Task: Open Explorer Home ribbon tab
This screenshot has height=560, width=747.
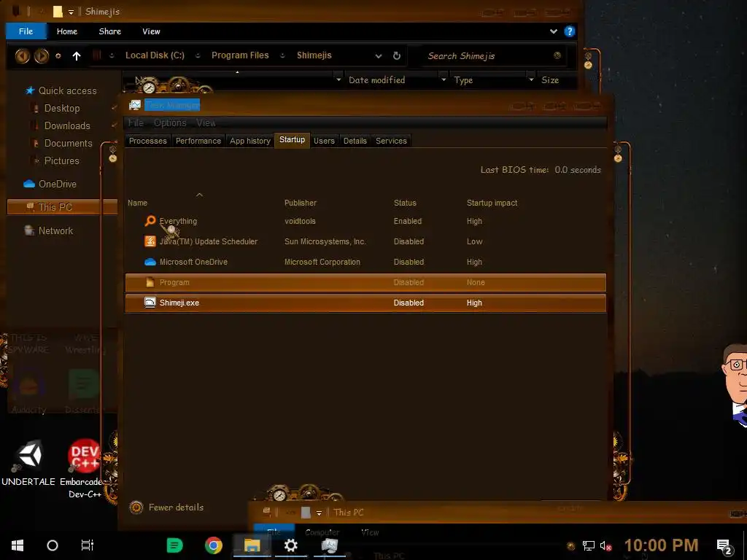Action: [66, 31]
